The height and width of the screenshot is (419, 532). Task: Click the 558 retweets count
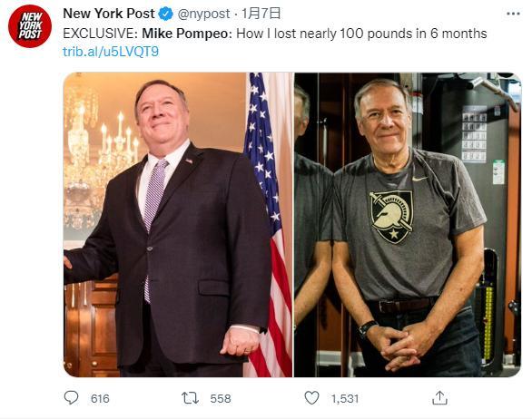tap(221, 399)
